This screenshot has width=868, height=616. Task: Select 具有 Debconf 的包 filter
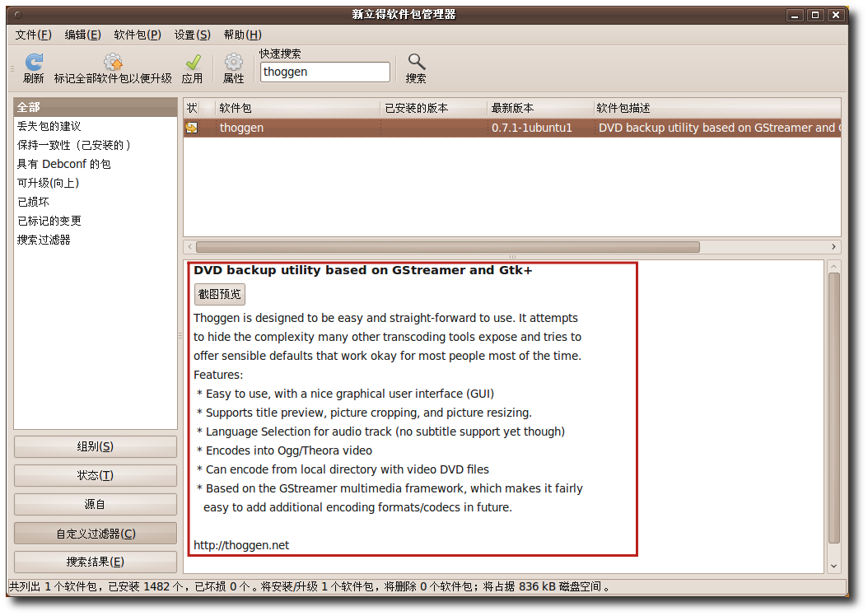pyautogui.click(x=96, y=164)
